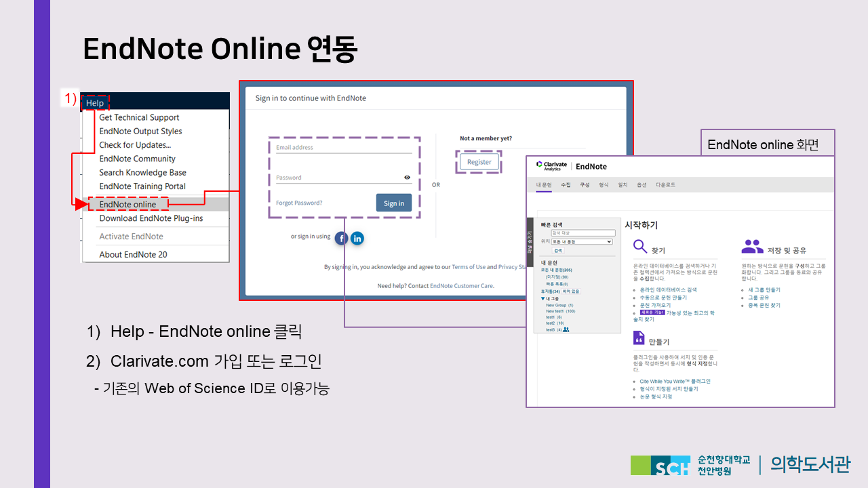This screenshot has height=488, width=868.
Task: Switch to the 다운로드 tab
Action: tap(665, 185)
